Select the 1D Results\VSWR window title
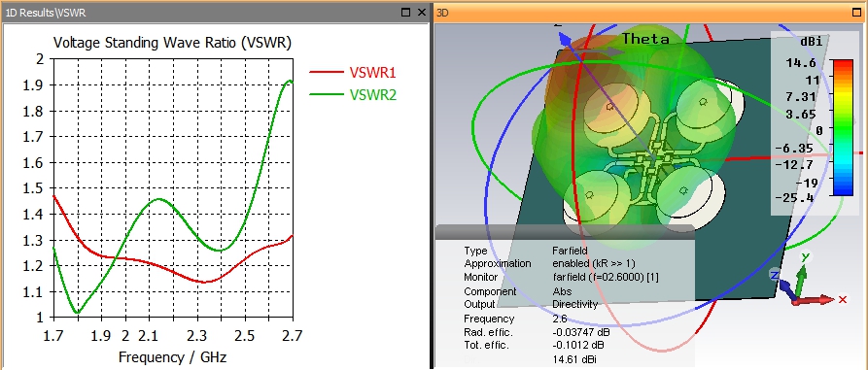The image size is (868, 370). click(46, 13)
